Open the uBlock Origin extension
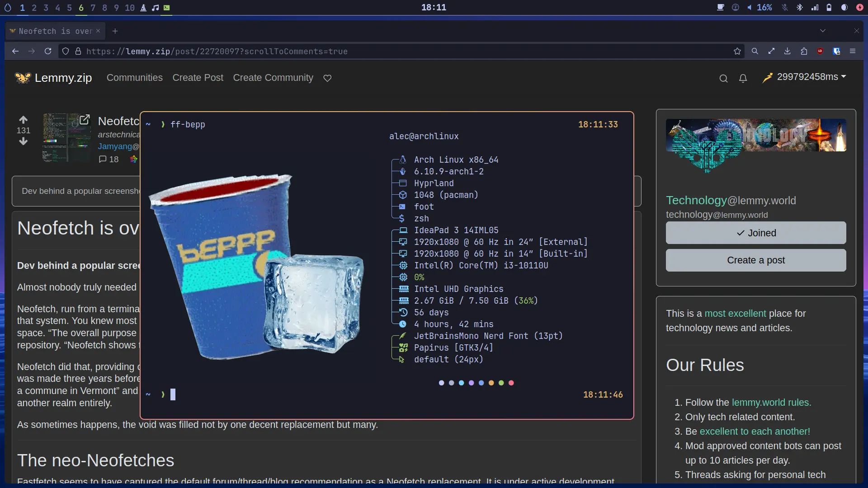Viewport: 868px width, 488px height. [x=820, y=52]
